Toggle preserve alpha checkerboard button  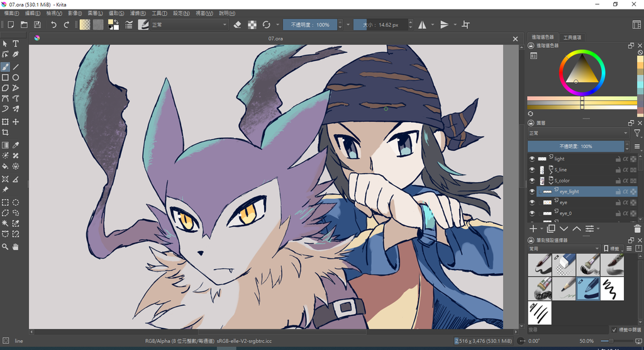(x=252, y=25)
